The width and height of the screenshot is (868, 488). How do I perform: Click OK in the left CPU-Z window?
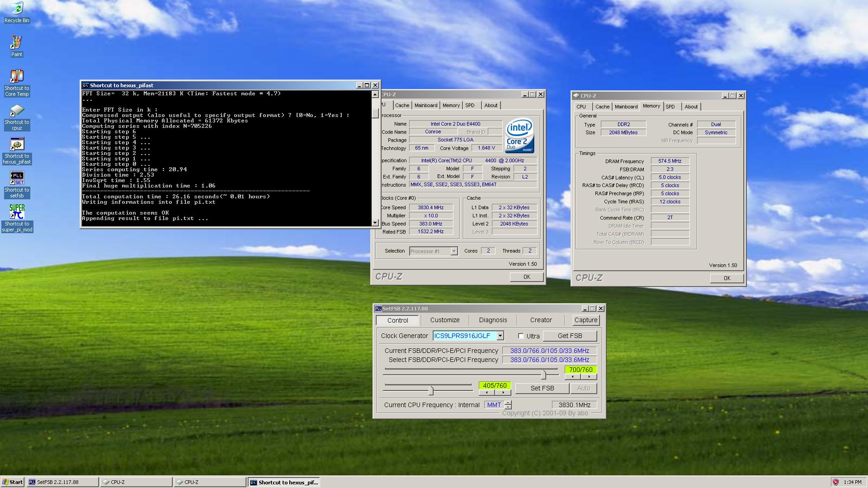click(x=527, y=277)
